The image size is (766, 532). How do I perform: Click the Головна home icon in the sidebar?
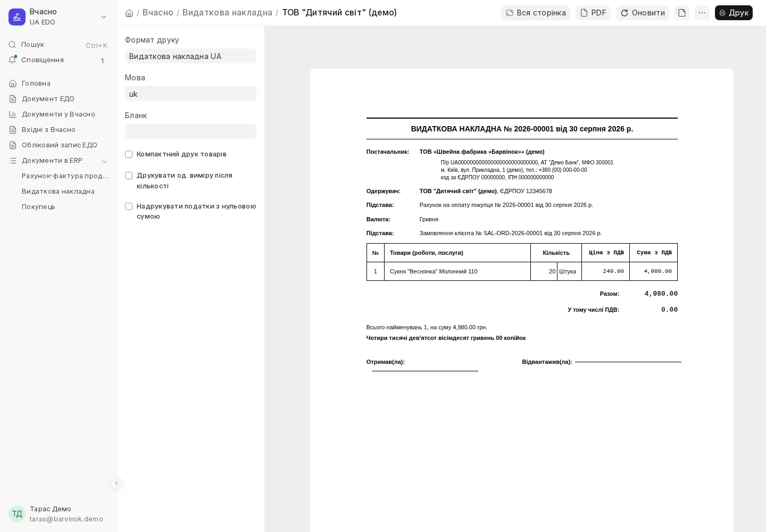click(13, 84)
